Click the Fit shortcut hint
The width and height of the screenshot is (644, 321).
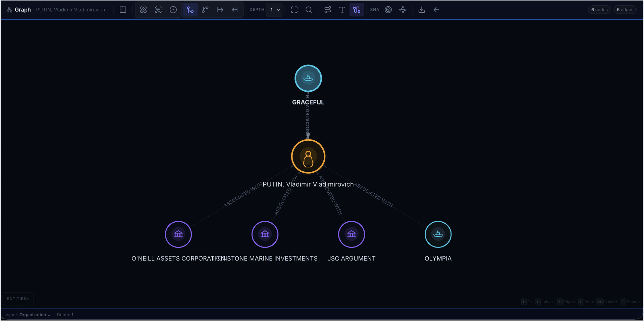527,302
